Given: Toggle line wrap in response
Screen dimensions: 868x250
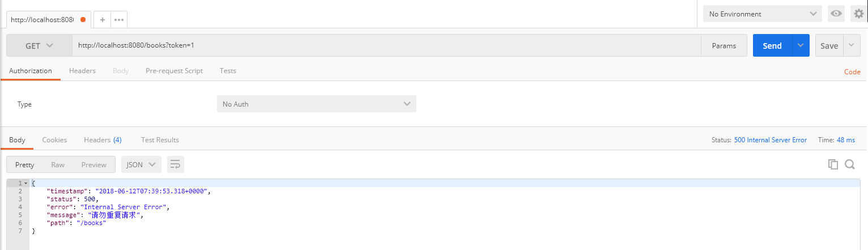Looking at the screenshot, I should [176, 165].
